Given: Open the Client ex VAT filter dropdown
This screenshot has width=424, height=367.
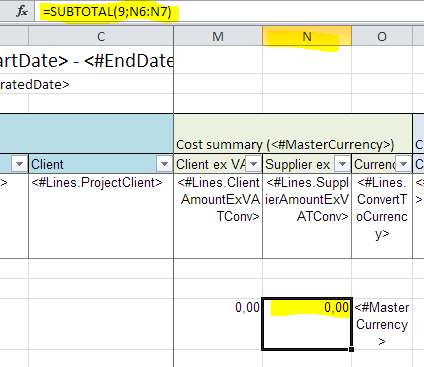Looking at the screenshot, I should 253,164.
